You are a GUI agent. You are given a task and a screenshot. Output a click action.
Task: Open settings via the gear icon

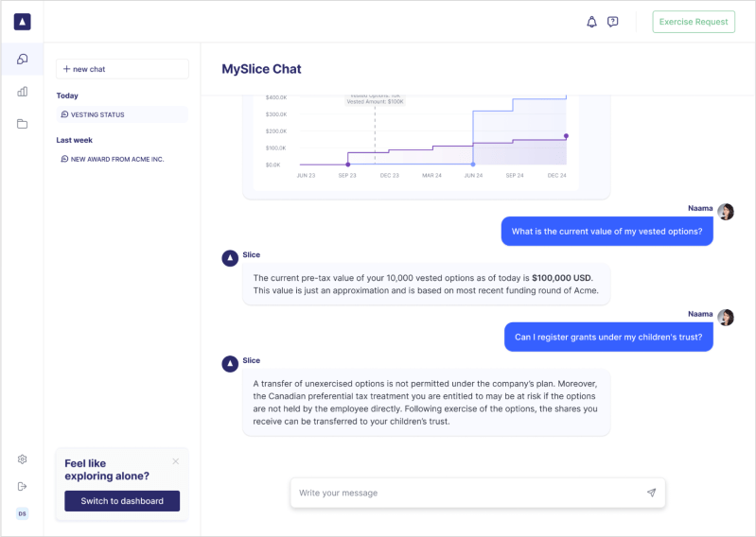tap(22, 459)
